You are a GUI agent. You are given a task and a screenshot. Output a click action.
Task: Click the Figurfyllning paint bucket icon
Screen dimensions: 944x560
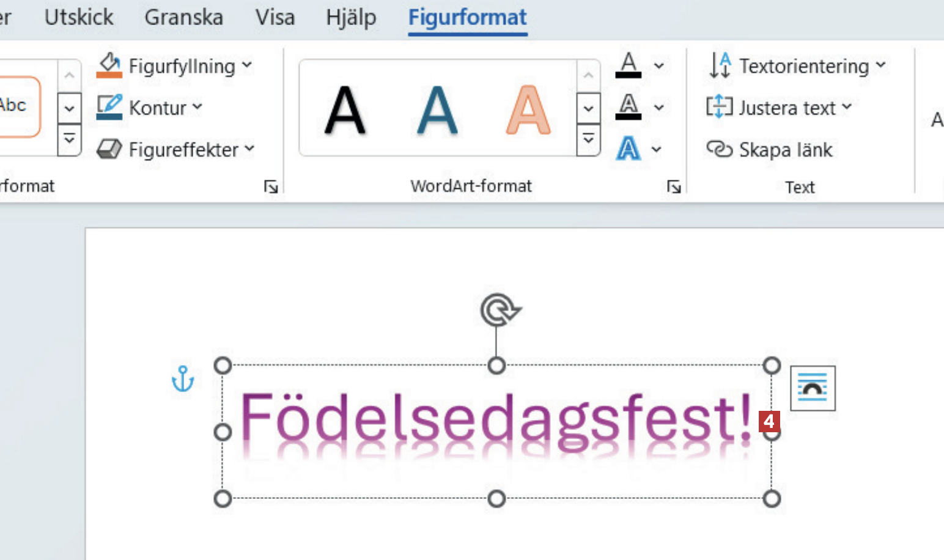click(x=109, y=65)
